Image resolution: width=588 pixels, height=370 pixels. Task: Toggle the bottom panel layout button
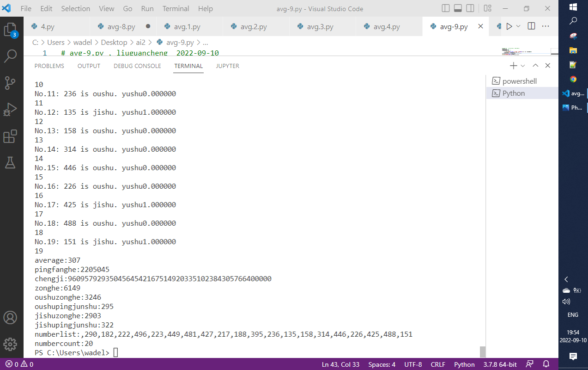tap(458, 8)
